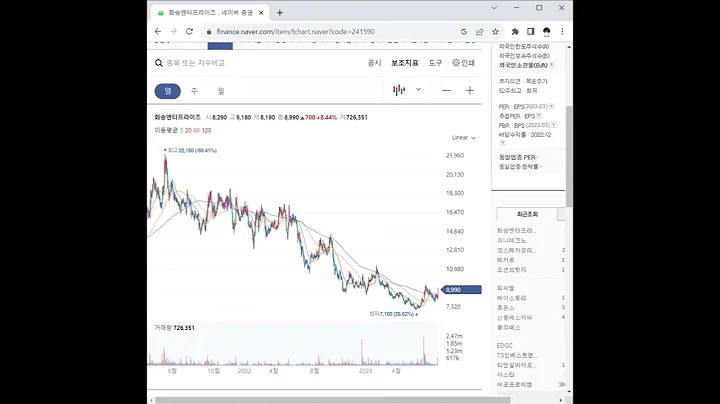Toggle the browser side panel icon

point(530,32)
